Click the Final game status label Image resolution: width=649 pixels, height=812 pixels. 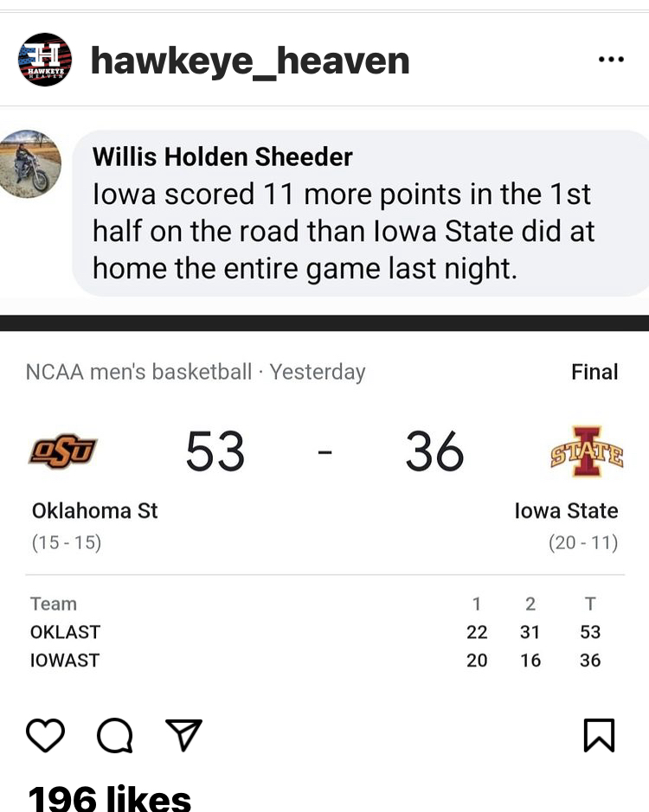coord(594,372)
